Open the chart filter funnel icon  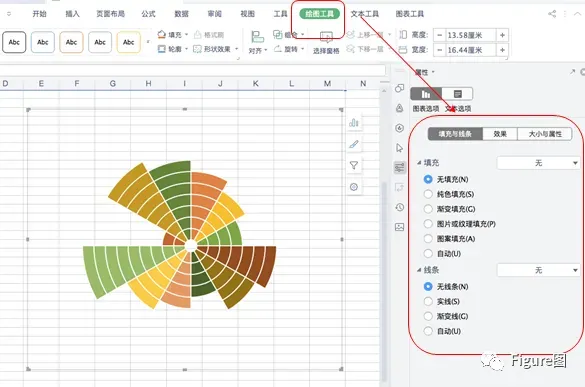(x=354, y=165)
